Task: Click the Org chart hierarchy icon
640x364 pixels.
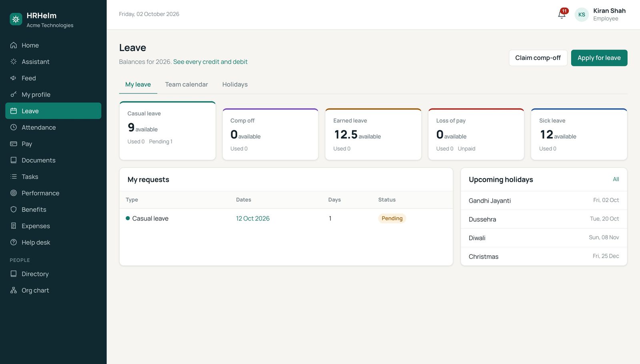Action: 14,290
